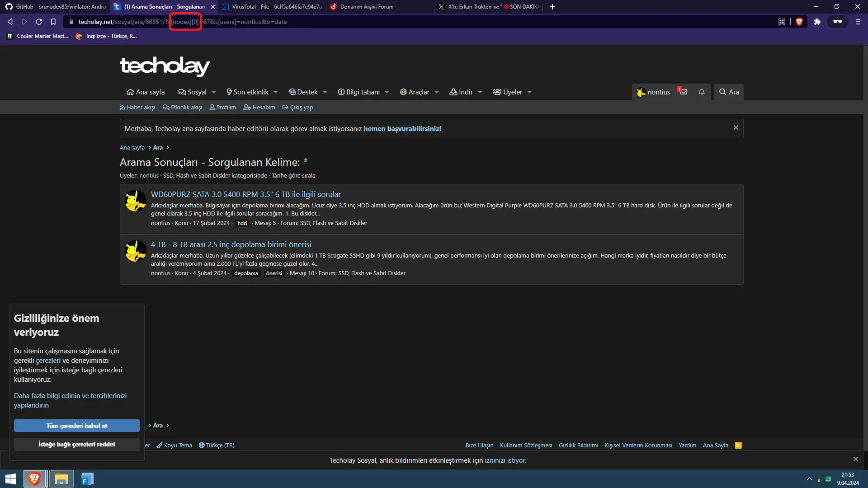Click iznizi istiyor link
This screenshot has height=488, width=868.
click(x=505, y=460)
